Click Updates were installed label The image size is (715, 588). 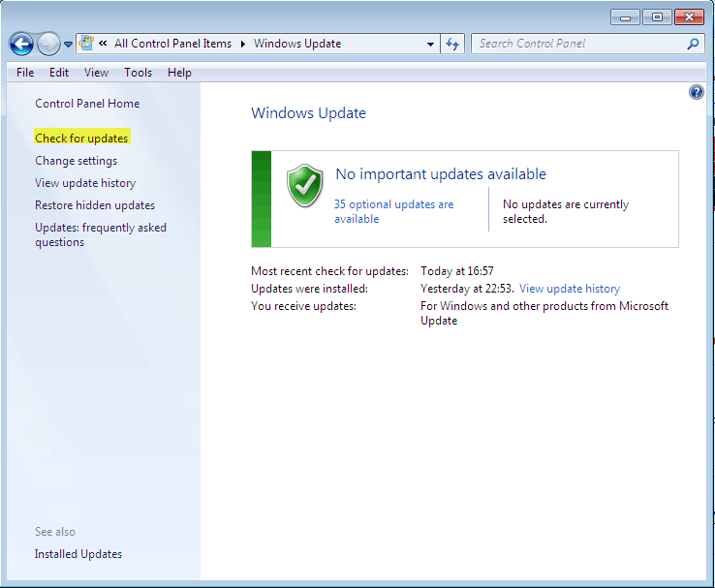pyautogui.click(x=309, y=289)
